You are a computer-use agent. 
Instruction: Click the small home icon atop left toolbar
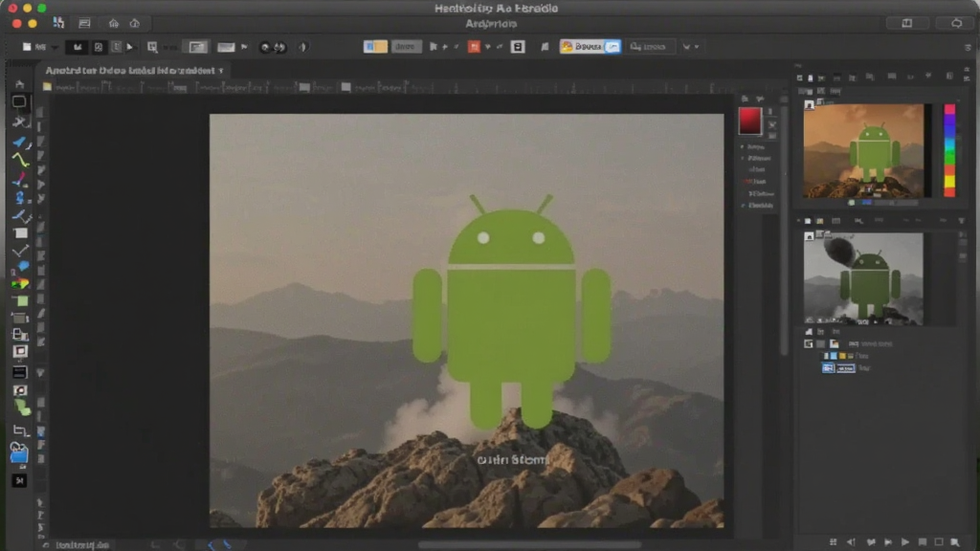(x=19, y=84)
